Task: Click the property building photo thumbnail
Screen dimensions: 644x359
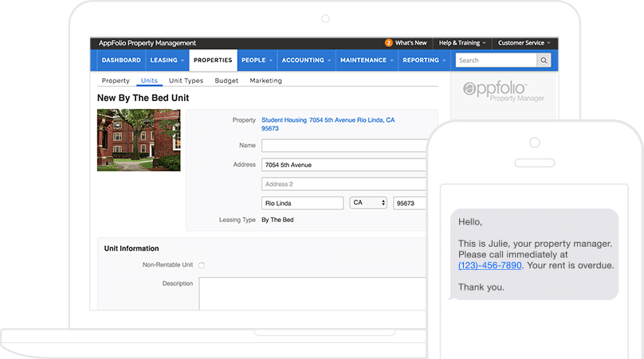Action: 139,140
